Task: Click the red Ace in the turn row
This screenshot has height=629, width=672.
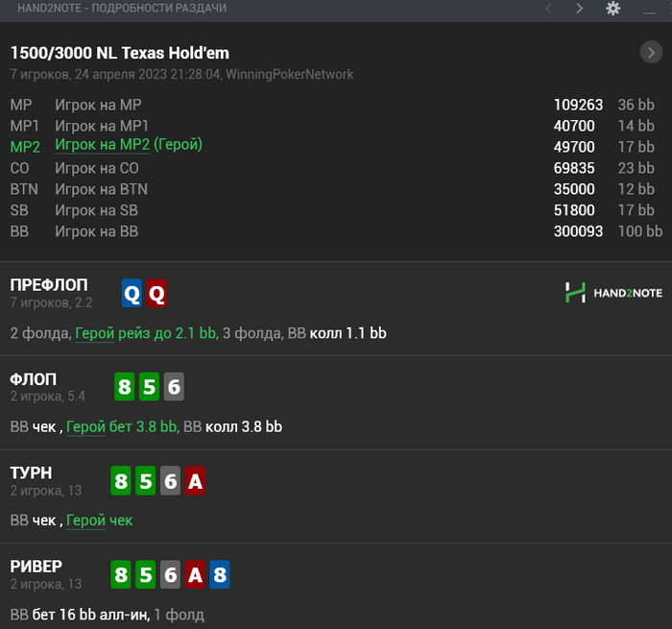Action: (x=195, y=482)
